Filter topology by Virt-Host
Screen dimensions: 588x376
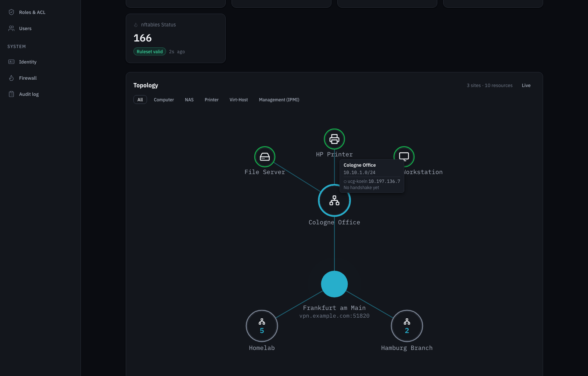[239, 100]
